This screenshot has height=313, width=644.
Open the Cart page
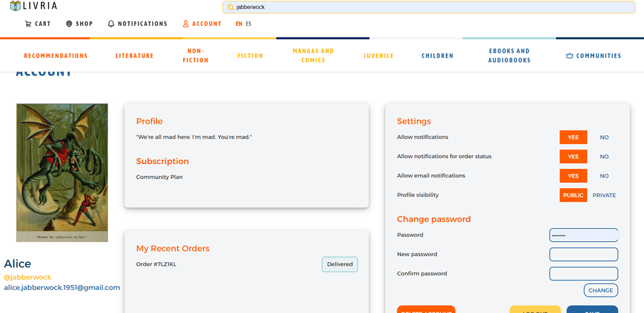coord(38,24)
